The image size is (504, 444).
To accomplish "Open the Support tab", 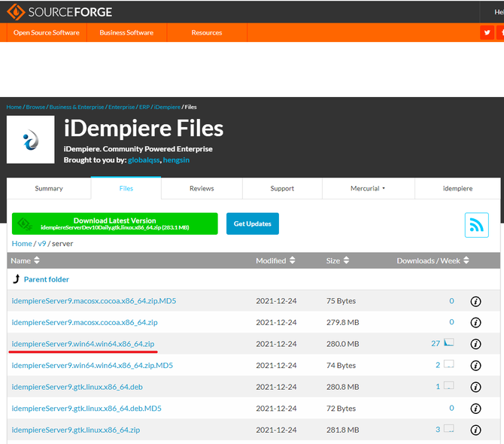I will 282,188.
